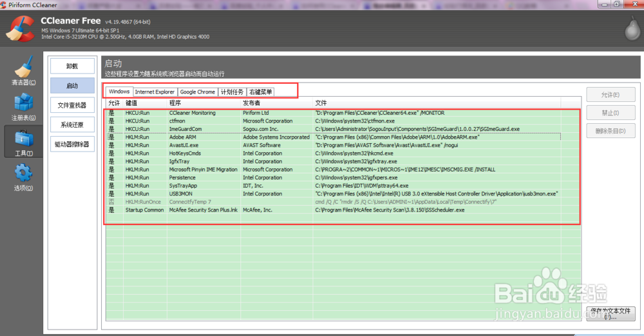Open the 驱动器擦除器 drive wiper
Image resolution: width=644 pixels, height=336 pixels.
72,144
